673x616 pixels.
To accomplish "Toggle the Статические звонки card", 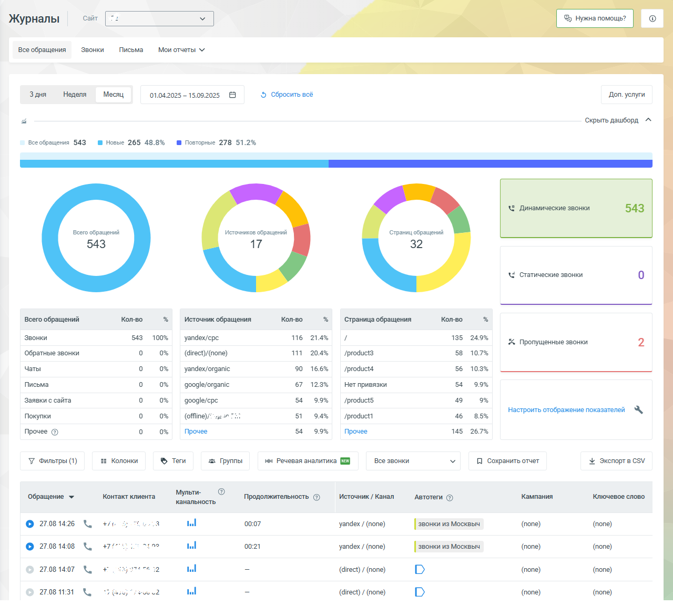I will coord(576,275).
